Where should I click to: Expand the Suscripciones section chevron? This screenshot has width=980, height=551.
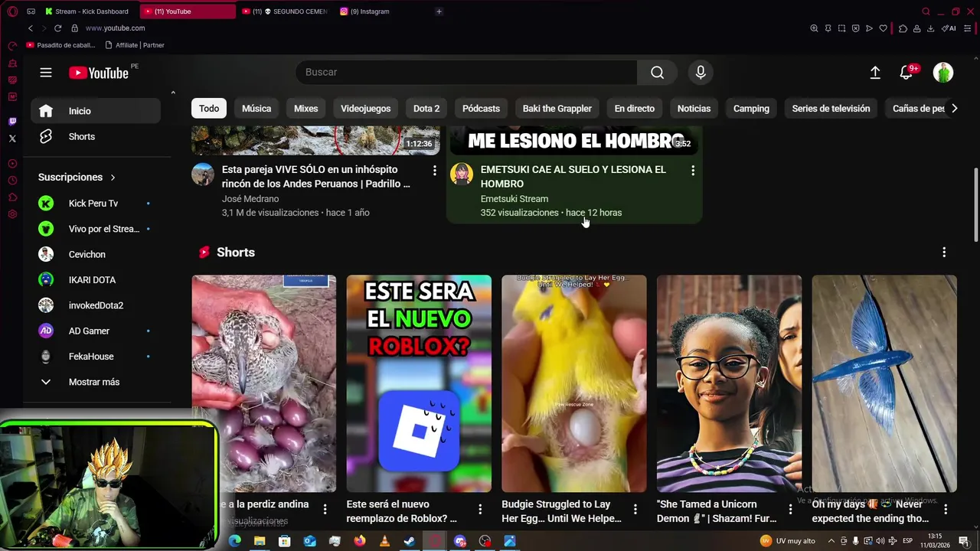[x=113, y=178]
